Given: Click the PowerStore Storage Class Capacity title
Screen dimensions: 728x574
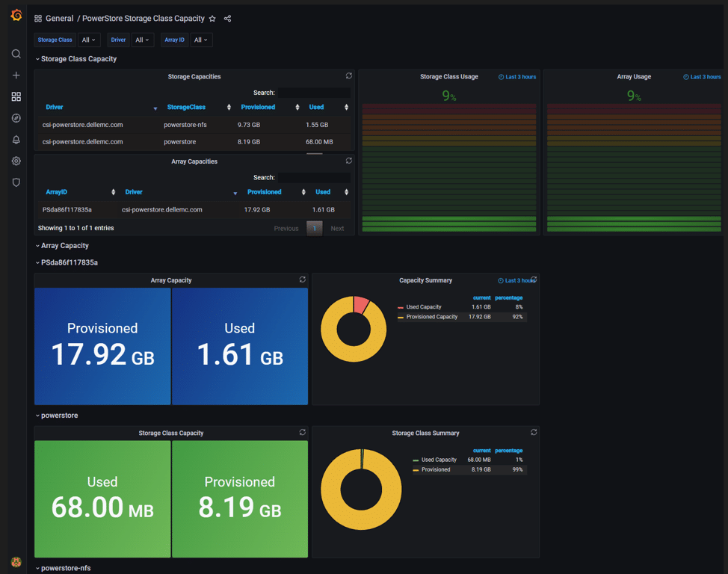Looking at the screenshot, I should pyautogui.click(x=144, y=19).
